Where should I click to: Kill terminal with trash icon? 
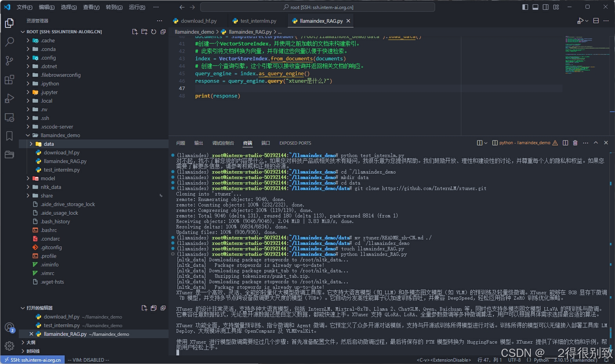click(575, 143)
